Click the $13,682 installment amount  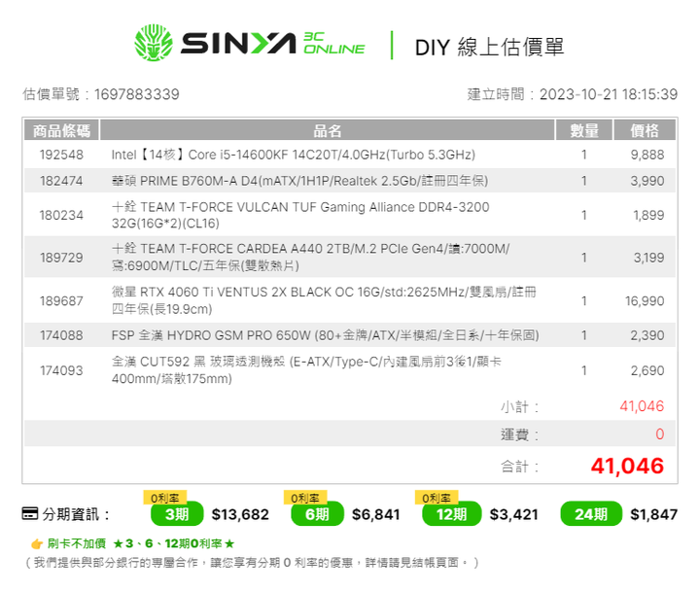(240, 514)
